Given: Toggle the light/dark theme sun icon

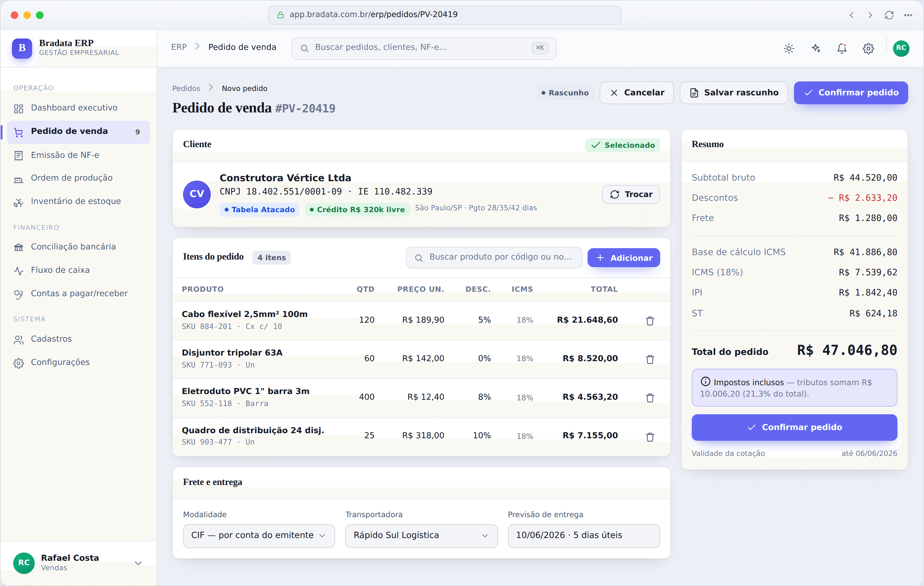Looking at the screenshot, I should (x=789, y=48).
